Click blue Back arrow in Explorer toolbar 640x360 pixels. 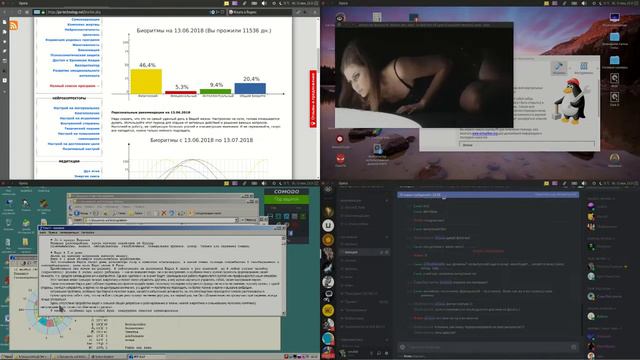[x=77, y=213]
